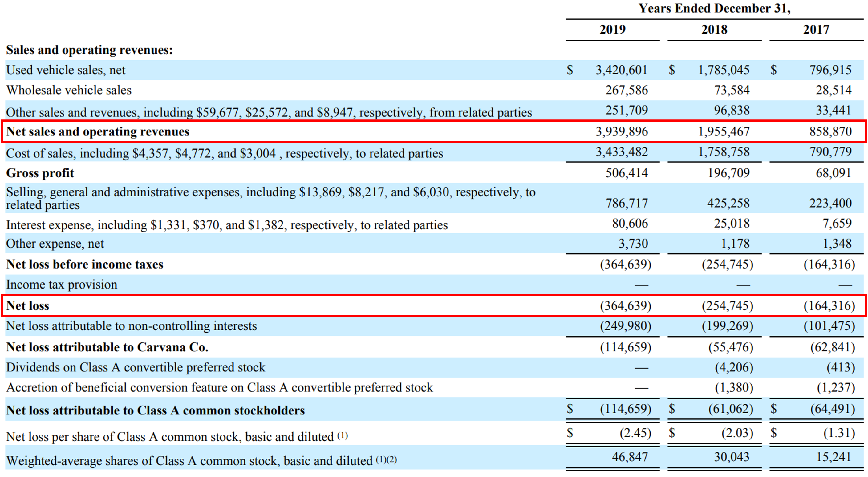Click the 'Wholesale vehicle sales' row label
The image size is (868, 477).
pos(69,90)
